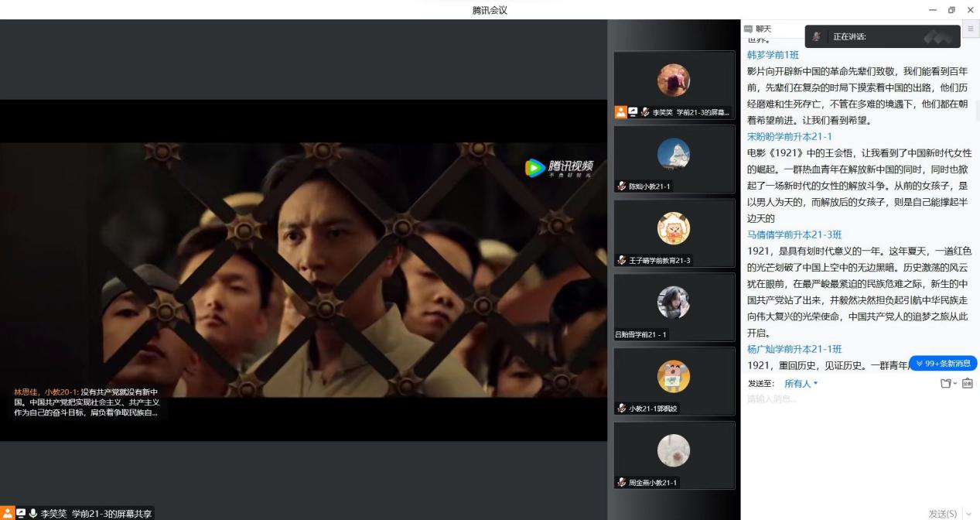980x520 pixels.
Task: Click the 请输入消息 message input box
Action: pos(860,449)
